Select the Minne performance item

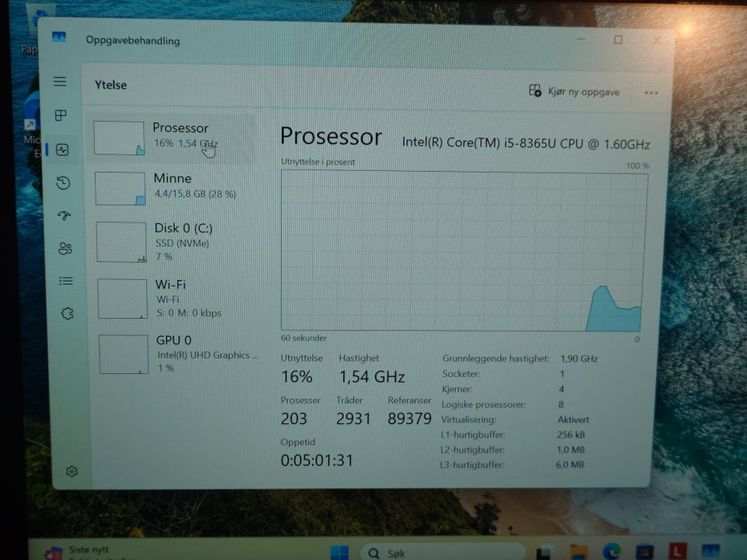[174, 187]
